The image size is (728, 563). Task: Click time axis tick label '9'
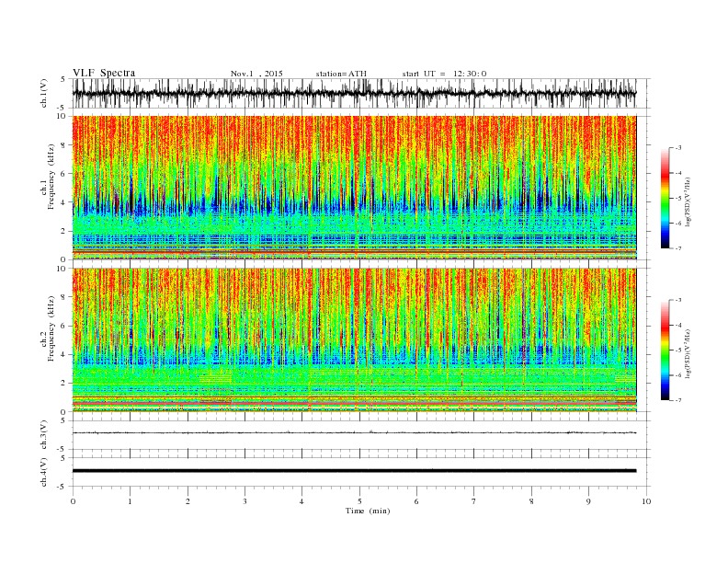[588, 501]
